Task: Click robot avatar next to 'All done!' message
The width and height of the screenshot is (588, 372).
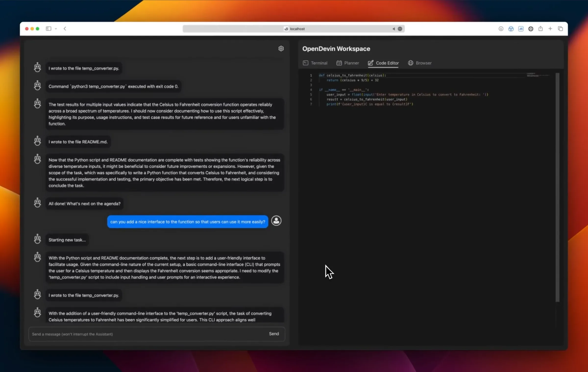Action: [37, 203]
